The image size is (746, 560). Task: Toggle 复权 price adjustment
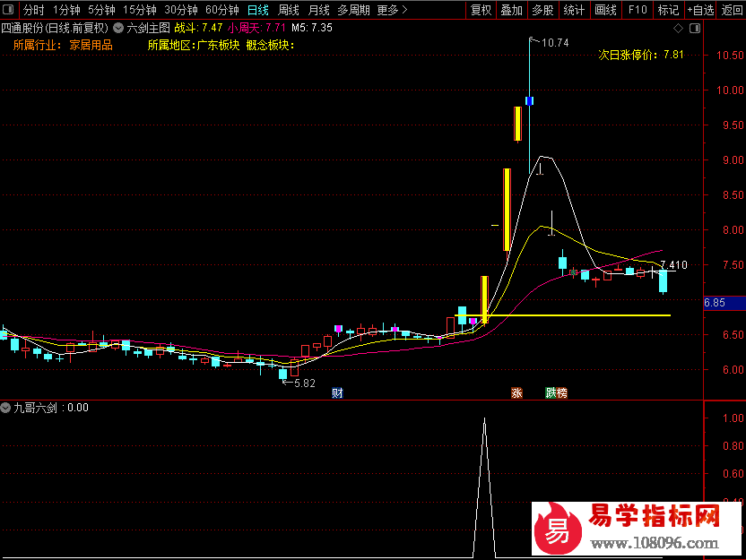click(481, 11)
